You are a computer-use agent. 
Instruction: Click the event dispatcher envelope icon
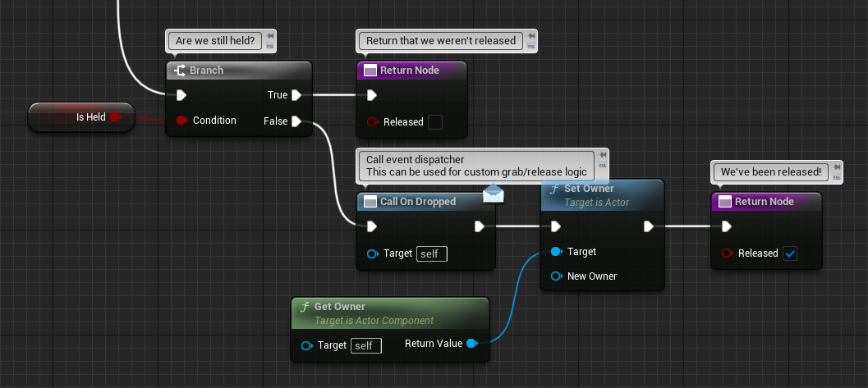click(494, 194)
